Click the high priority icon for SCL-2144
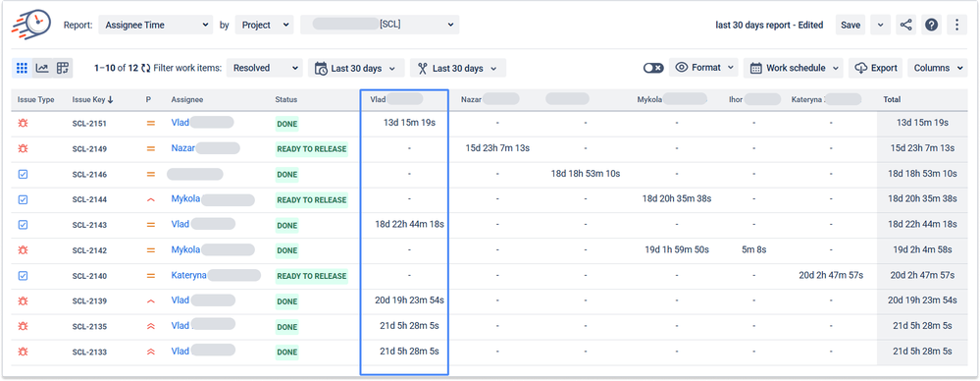 (150, 199)
